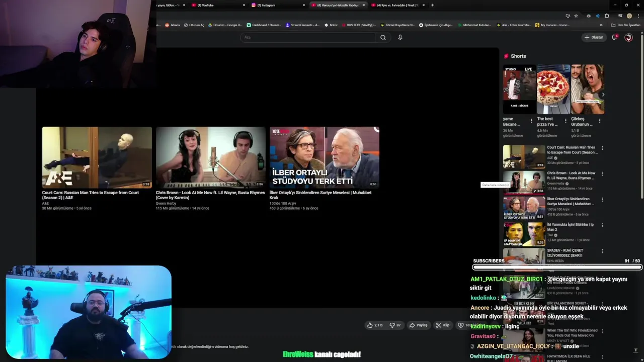Open Court Cam end-screen video title
This screenshot has width=644, height=362.
pos(91,195)
